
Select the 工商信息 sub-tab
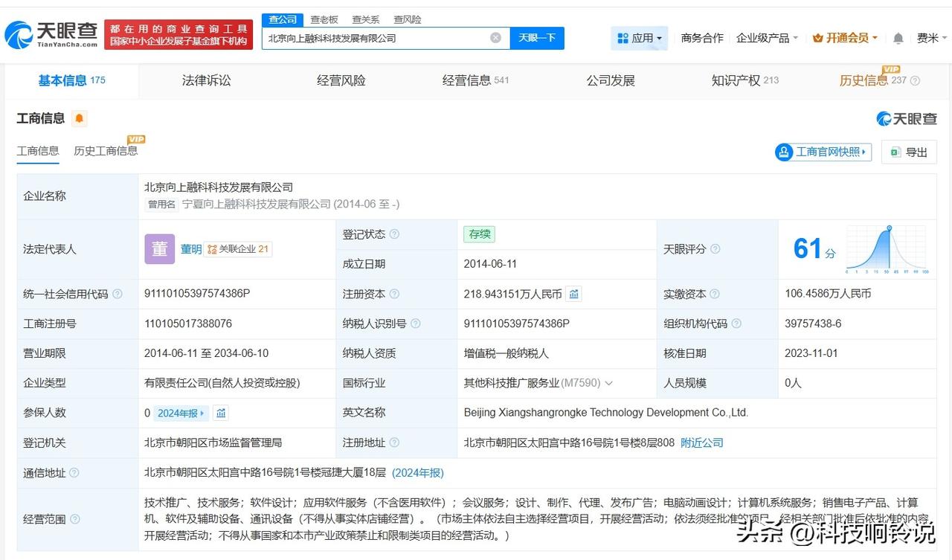coord(38,151)
